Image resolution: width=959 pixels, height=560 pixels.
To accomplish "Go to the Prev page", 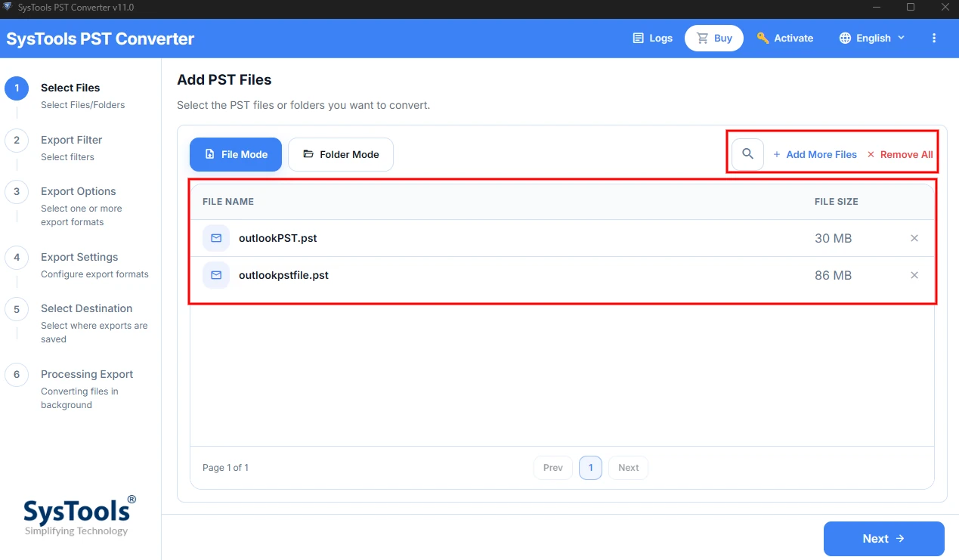I will click(x=553, y=468).
